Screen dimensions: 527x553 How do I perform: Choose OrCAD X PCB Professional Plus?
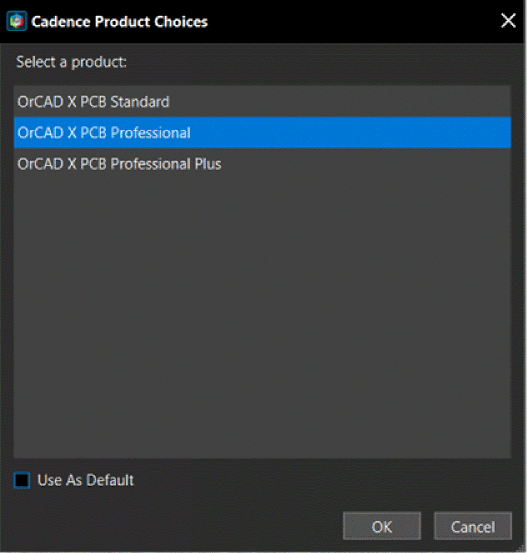click(x=262, y=164)
